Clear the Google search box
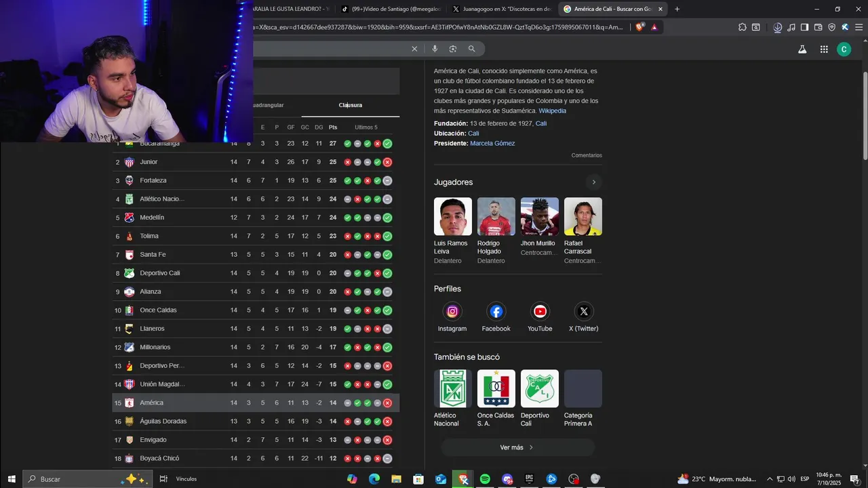Image resolution: width=868 pixels, height=488 pixels. tap(414, 49)
